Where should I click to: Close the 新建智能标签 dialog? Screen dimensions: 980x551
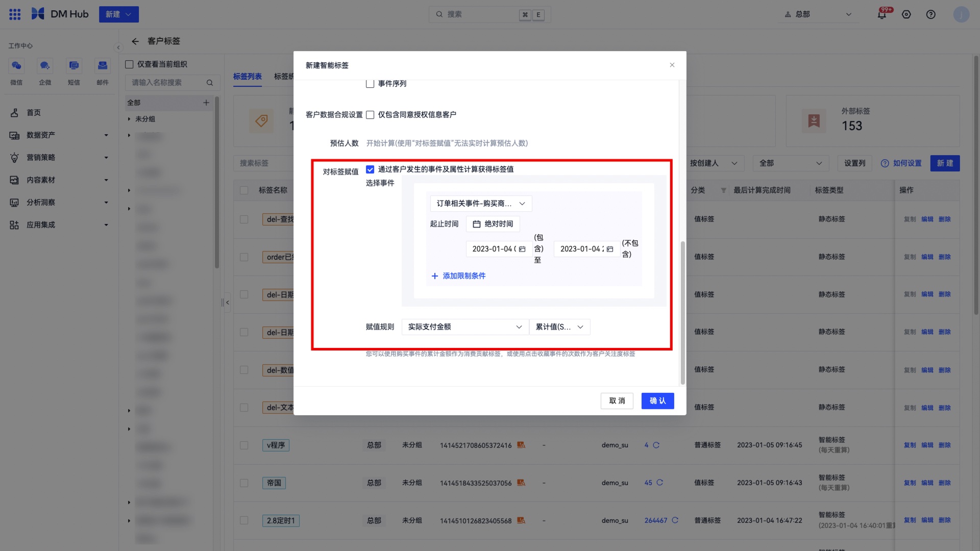672,65
